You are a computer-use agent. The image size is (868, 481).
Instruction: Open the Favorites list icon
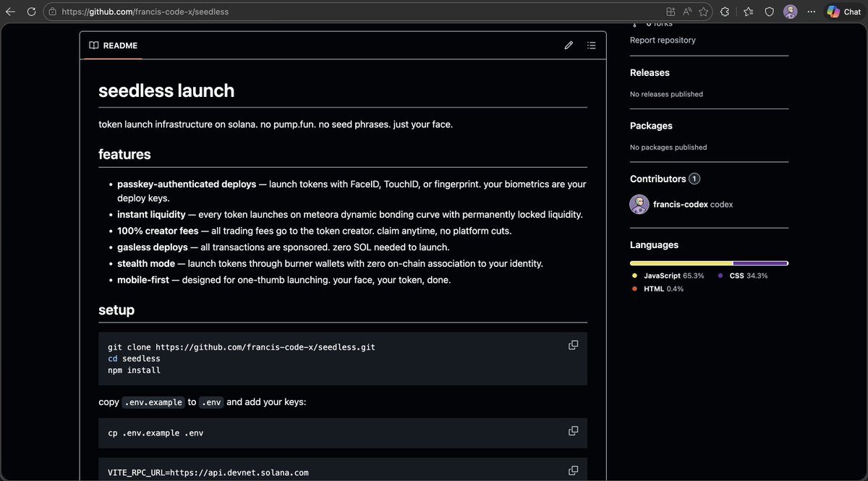749,12
